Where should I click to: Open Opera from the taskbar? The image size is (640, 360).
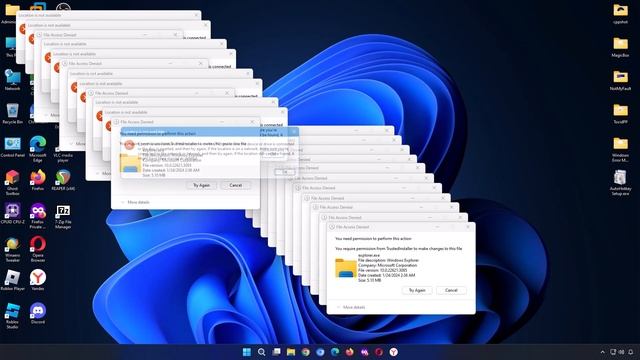[x=379, y=352]
